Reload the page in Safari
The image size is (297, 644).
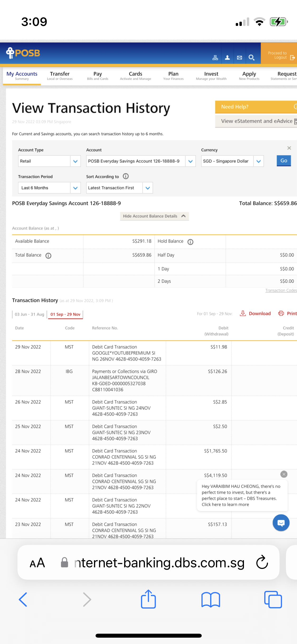(x=262, y=562)
